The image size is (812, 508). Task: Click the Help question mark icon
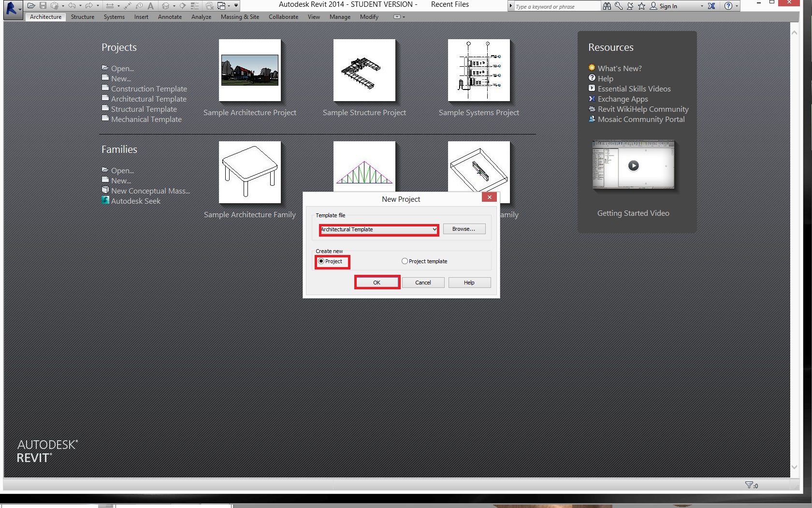[728, 6]
